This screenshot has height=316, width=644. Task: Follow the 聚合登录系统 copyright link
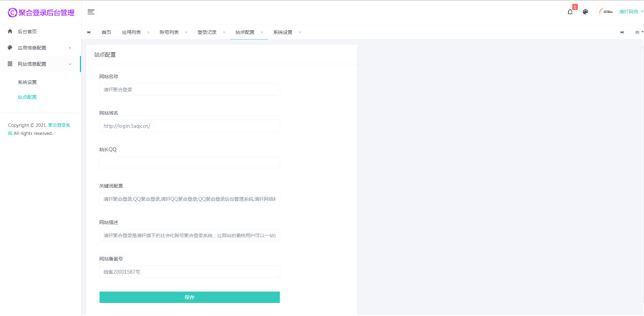pyautogui.click(x=59, y=125)
